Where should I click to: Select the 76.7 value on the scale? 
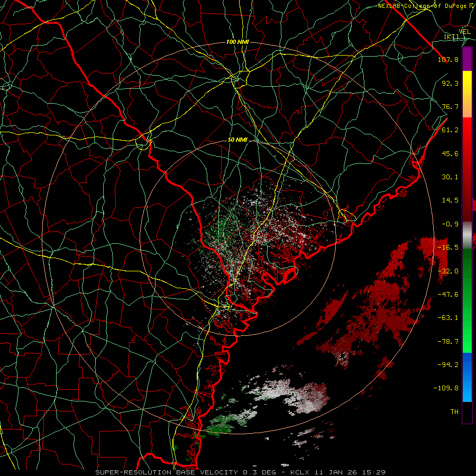pyautogui.click(x=450, y=106)
